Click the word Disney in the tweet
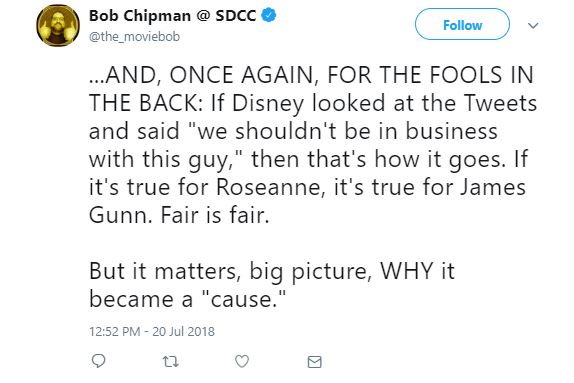The height and width of the screenshot is (383, 574). pyautogui.click(x=268, y=104)
